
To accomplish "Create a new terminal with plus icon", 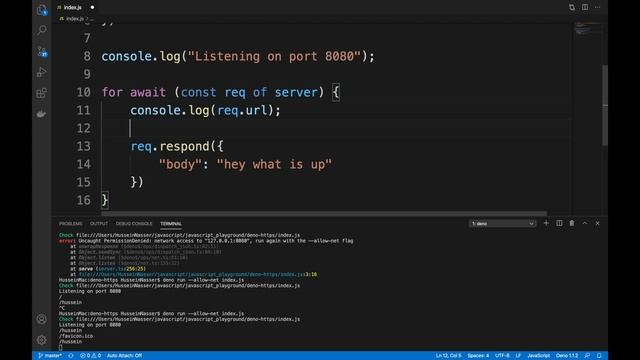I will 546,223.
